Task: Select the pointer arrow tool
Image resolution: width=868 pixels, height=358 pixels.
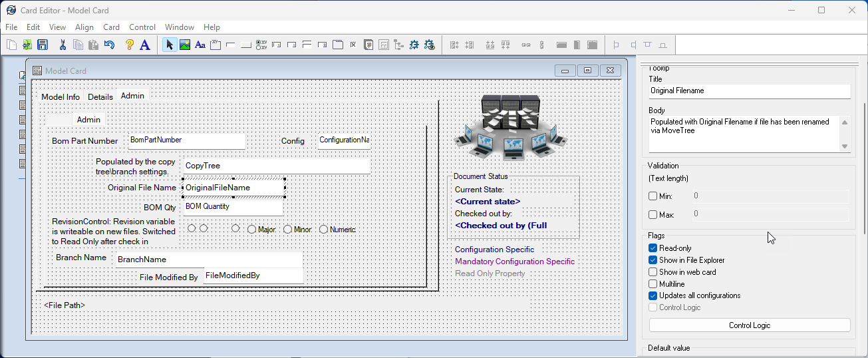Action: [169, 45]
